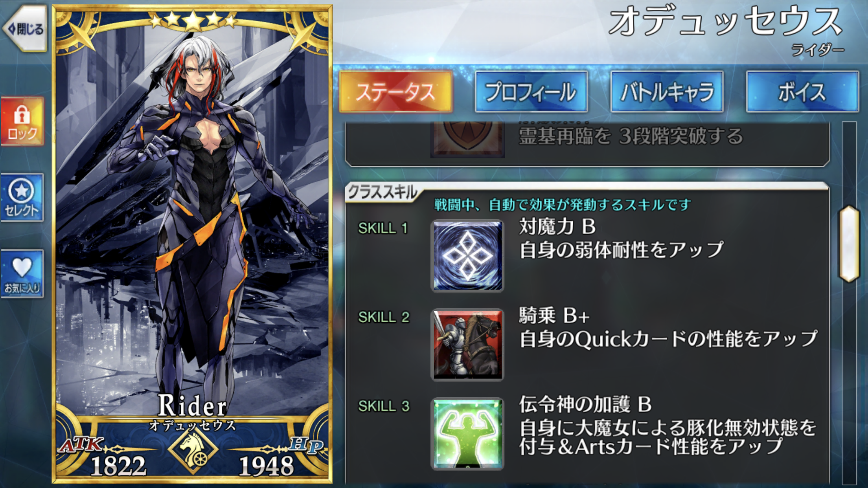The height and width of the screenshot is (488, 868).
Task: Click the クラススキル section header
Action: (x=382, y=193)
